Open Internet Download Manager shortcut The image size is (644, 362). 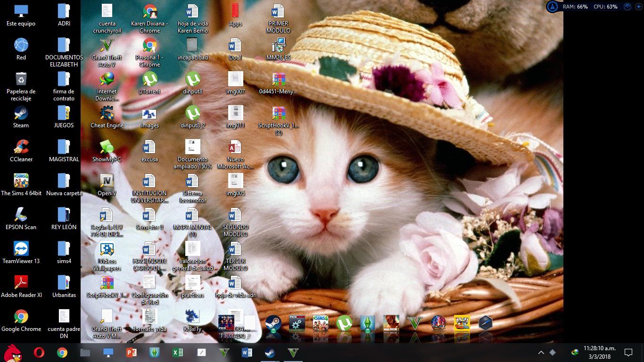(x=107, y=86)
